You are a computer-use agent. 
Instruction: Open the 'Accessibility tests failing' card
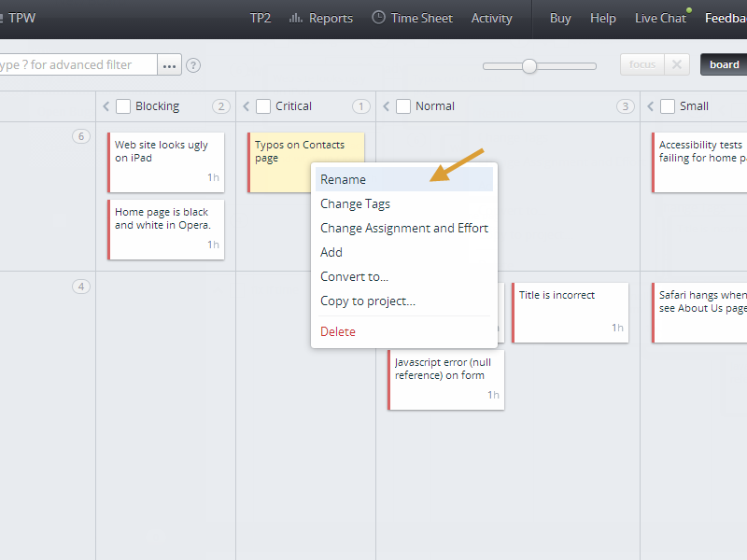tap(699, 162)
